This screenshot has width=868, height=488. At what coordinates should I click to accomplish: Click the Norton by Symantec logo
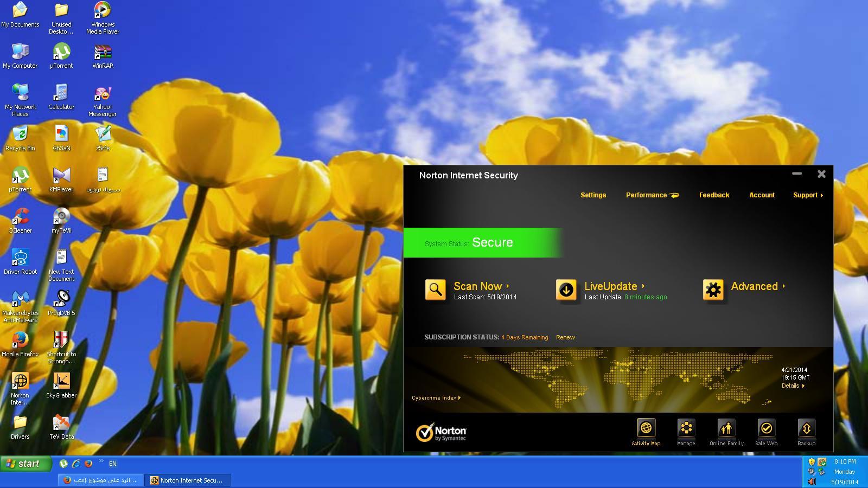[x=441, y=432]
